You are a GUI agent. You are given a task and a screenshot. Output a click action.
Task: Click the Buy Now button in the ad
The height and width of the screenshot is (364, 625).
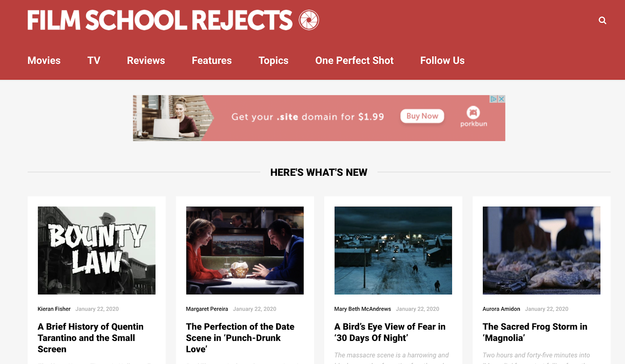(422, 116)
